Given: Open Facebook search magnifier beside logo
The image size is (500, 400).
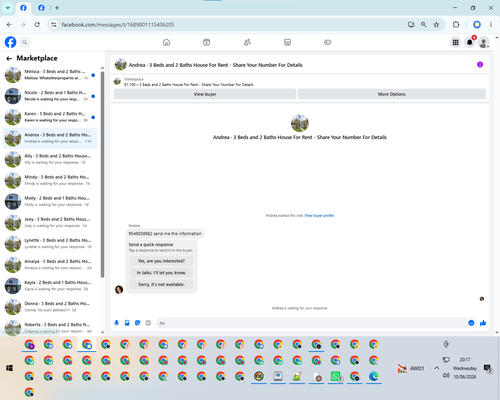Looking at the screenshot, I should (24, 42).
